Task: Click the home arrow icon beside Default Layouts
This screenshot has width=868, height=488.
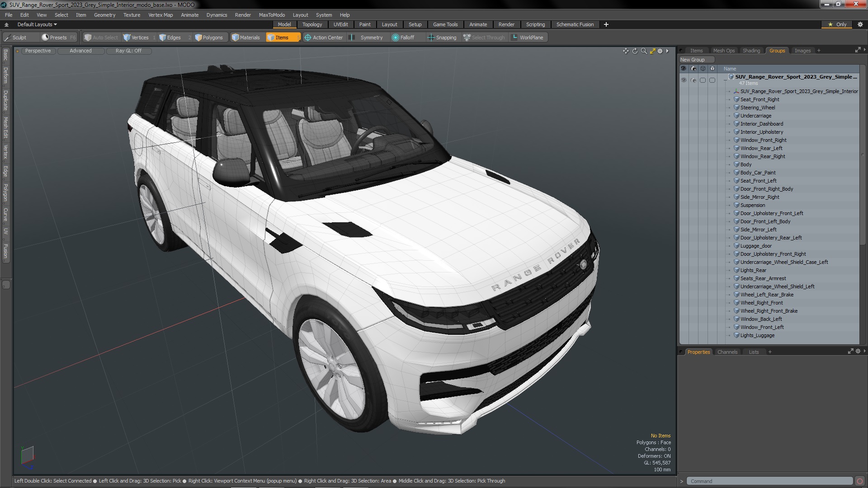Action: point(6,24)
